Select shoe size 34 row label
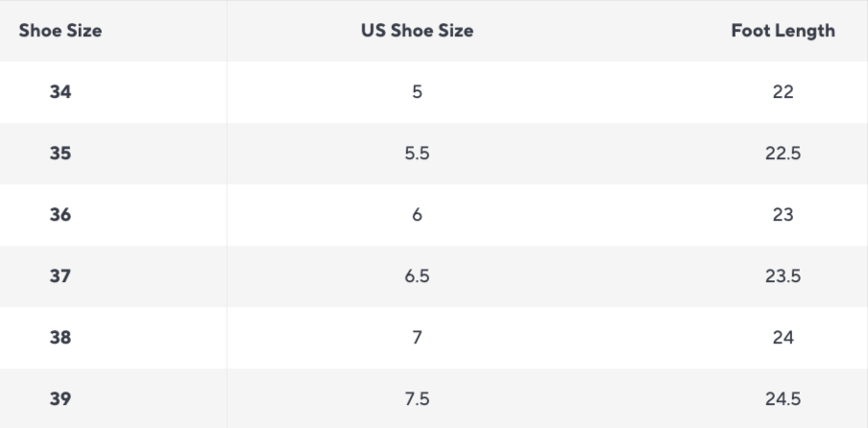The image size is (868, 428). pos(60,92)
